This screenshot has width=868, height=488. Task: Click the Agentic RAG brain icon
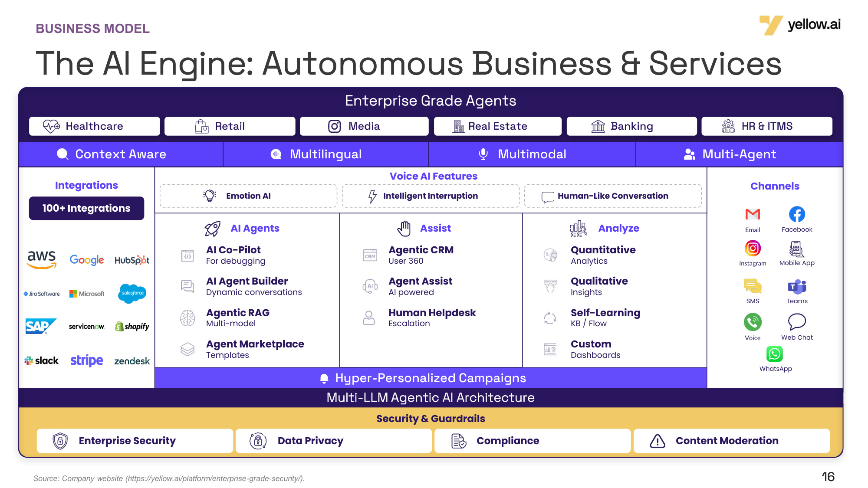(187, 318)
